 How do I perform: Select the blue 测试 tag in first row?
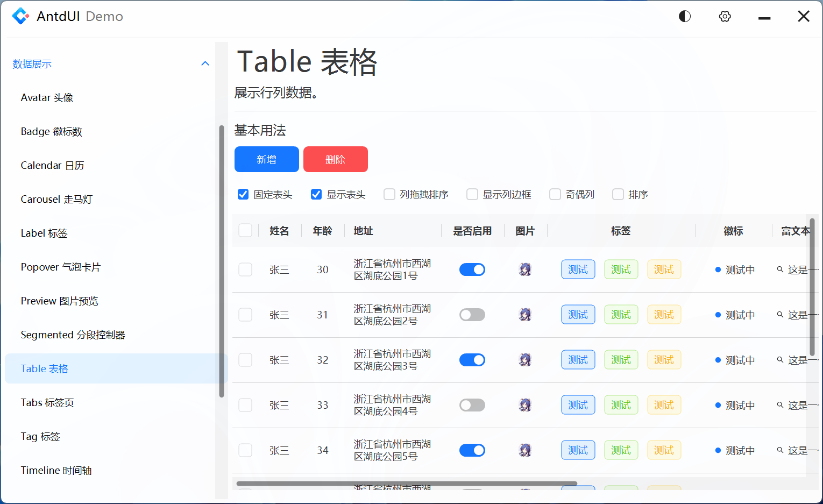[x=578, y=269]
